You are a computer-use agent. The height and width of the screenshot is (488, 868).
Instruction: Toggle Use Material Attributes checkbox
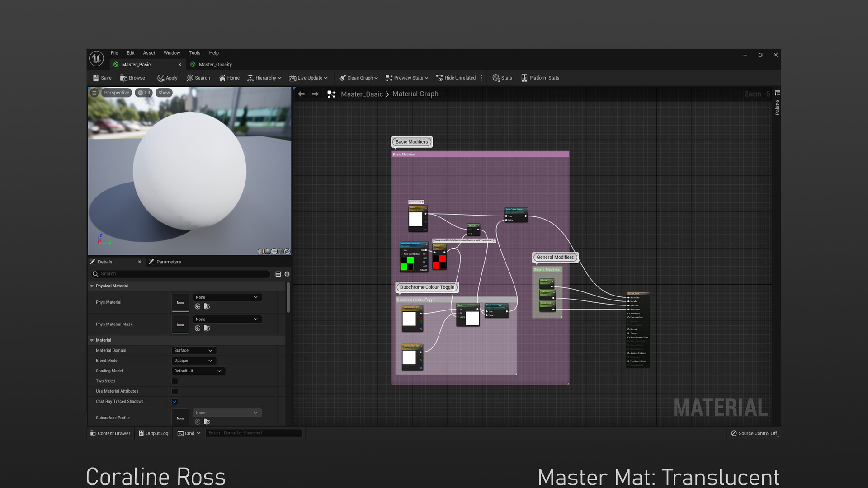[175, 391]
